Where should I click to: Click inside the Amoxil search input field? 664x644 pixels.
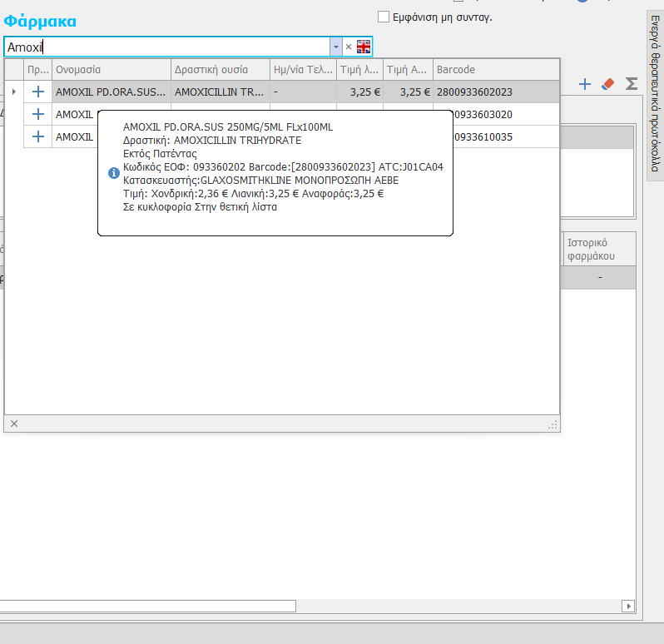[x=166, y=47]
